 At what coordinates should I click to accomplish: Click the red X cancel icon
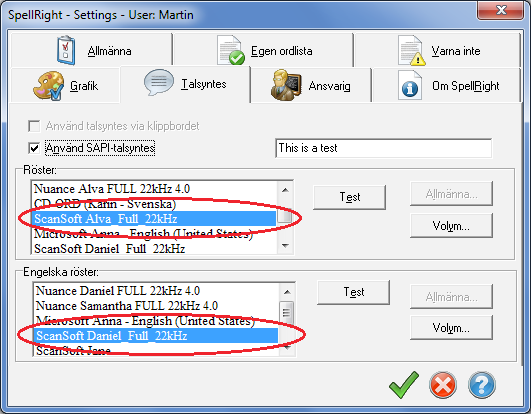443,385
